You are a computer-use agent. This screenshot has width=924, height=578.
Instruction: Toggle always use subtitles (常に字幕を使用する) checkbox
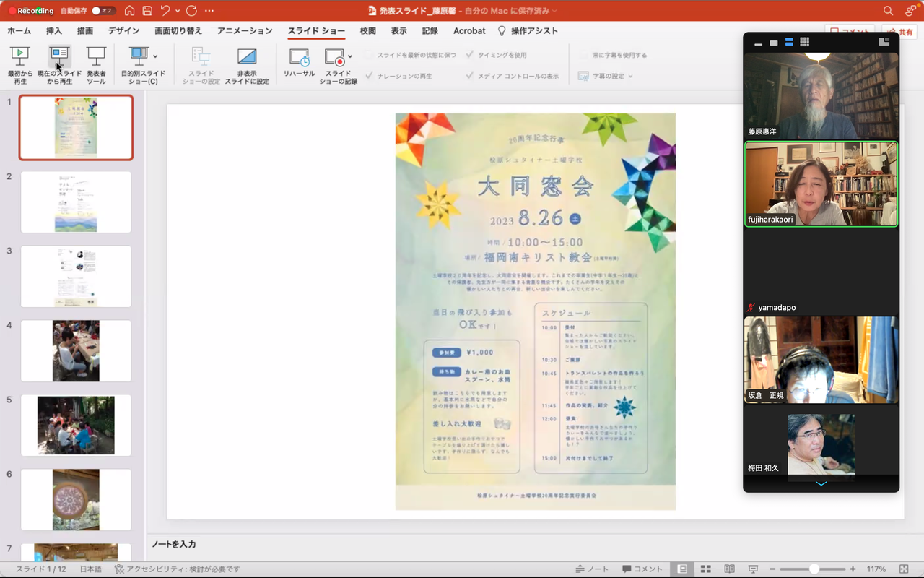tap(583, 55)
